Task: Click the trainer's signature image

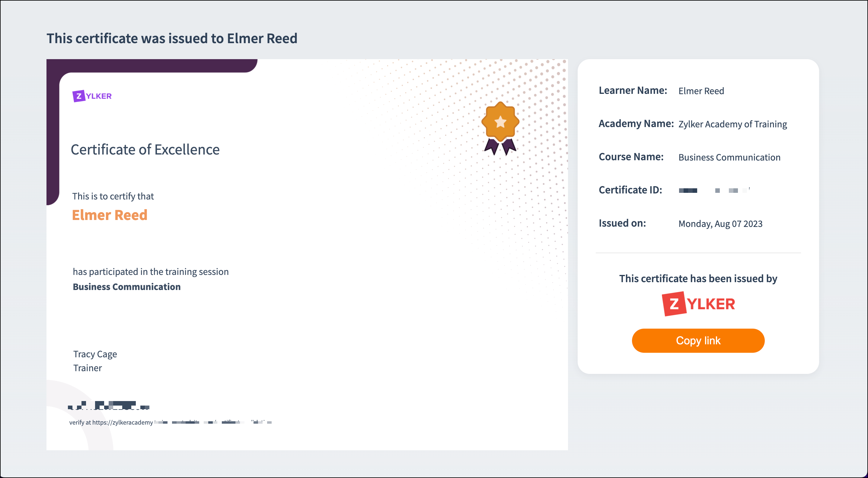Action: tap(109, 405)
